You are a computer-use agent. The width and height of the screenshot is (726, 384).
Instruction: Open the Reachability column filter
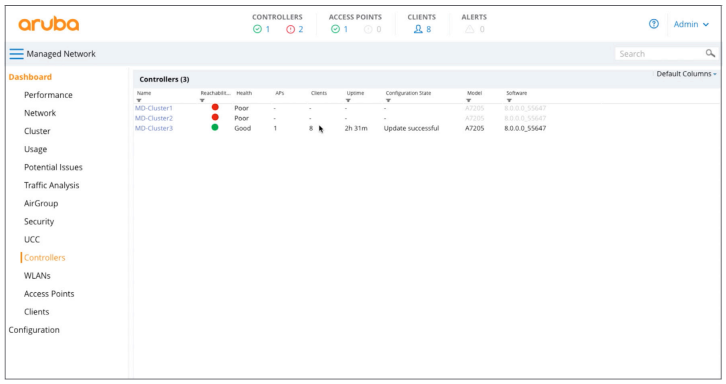tap(202, 100)
